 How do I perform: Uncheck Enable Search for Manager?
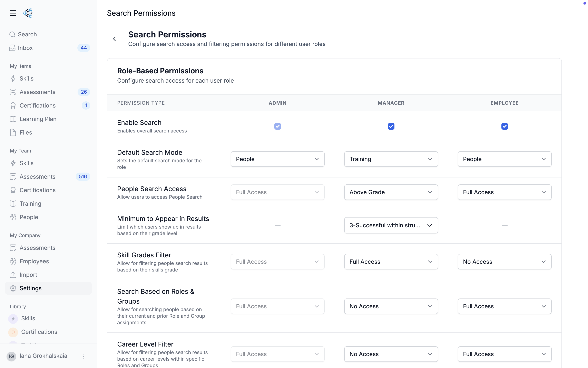[391, 126]
